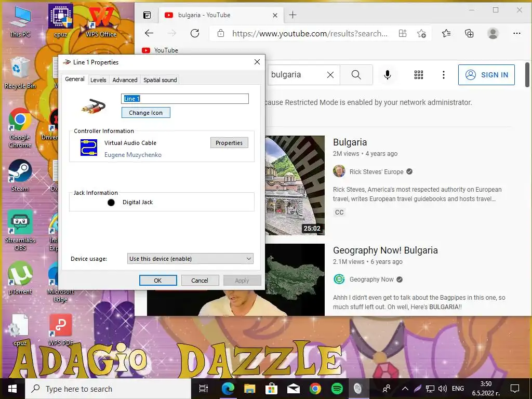Click SIGN IN on YouTube

486,75
